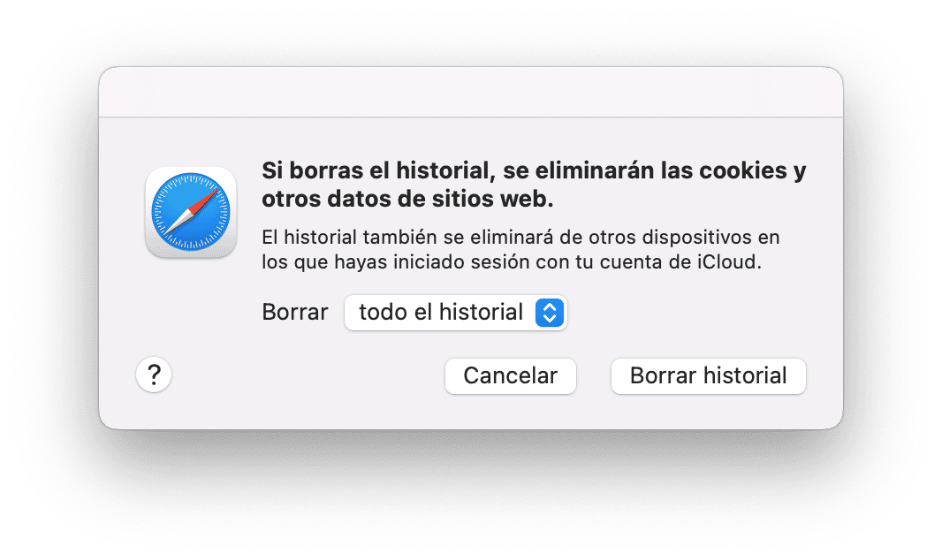Click the 'Borrar' label beside the popup
942x560 pixels.
pyautogui.click(x=295, y=312)
